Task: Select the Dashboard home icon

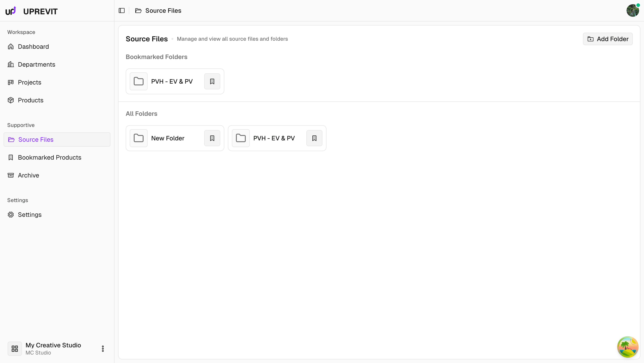Action: (11, 46)
